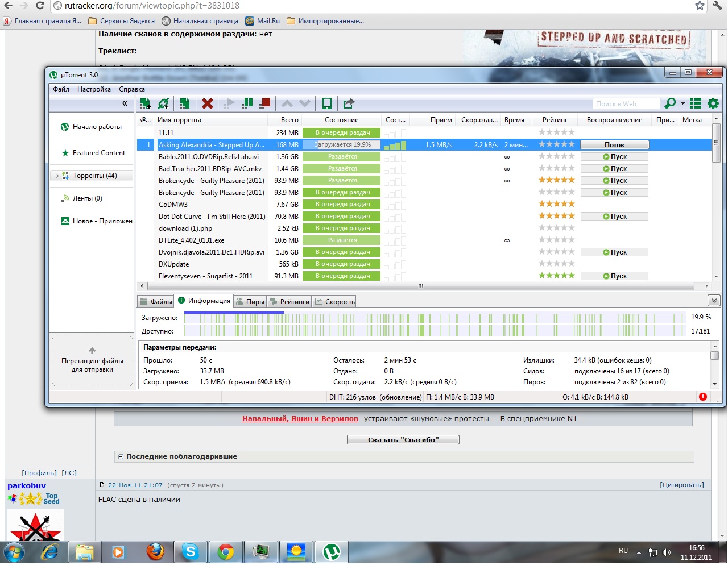Switch to the Пиры tab
Viewport: 728px width, 582px height.
(x=251, y=302)
